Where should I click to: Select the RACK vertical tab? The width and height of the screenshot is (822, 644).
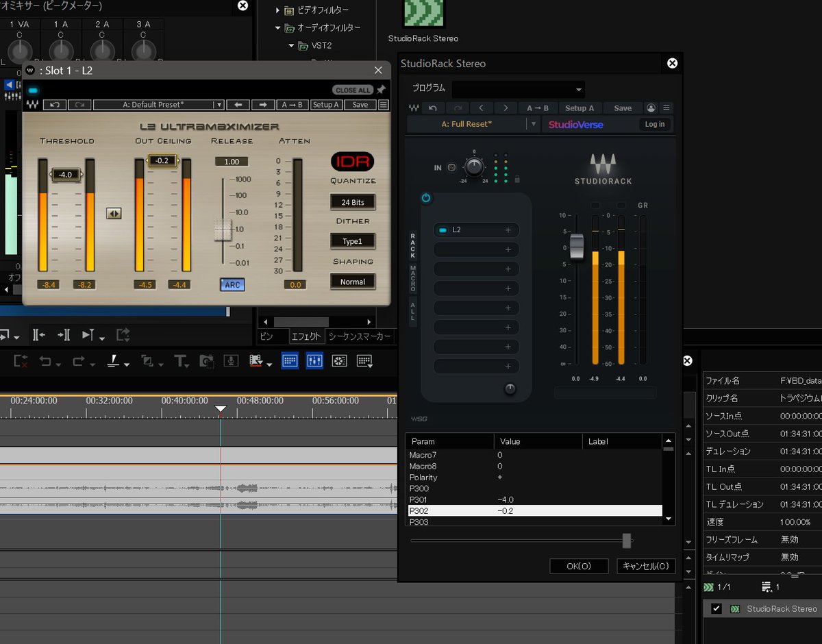pyautogui.click(x=413, y=245)
